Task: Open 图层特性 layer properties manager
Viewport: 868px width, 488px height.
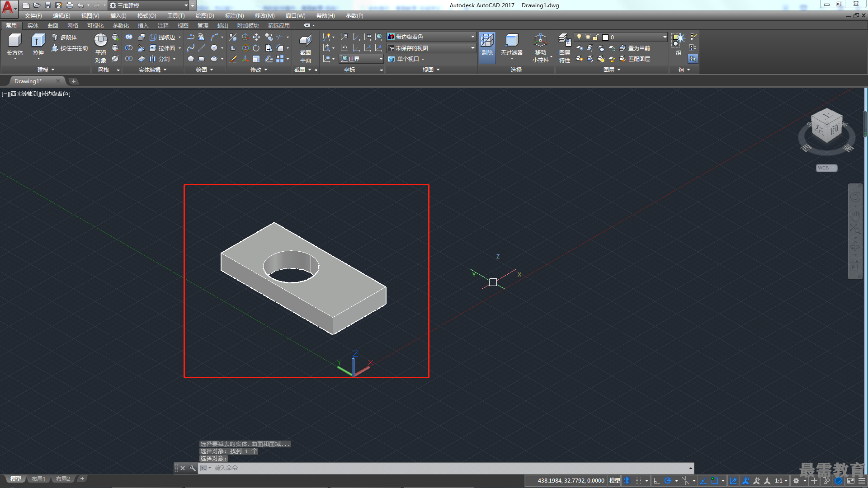Action: (565, 48)
